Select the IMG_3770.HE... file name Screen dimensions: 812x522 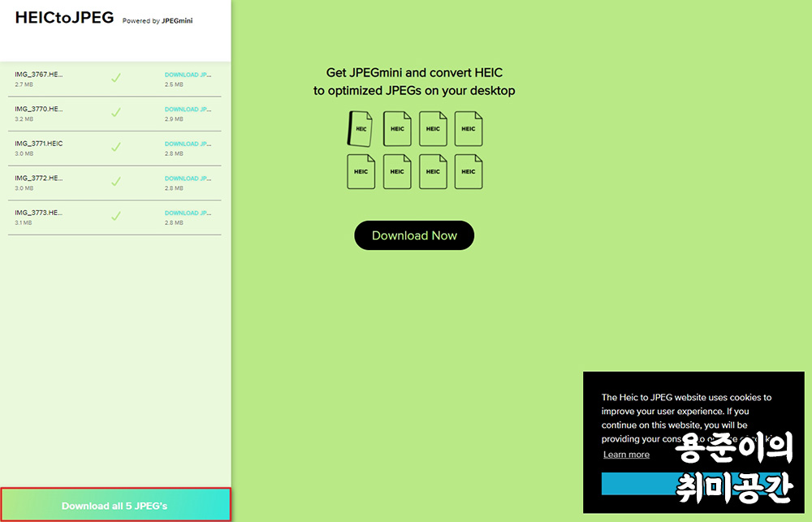coord(39,110)
